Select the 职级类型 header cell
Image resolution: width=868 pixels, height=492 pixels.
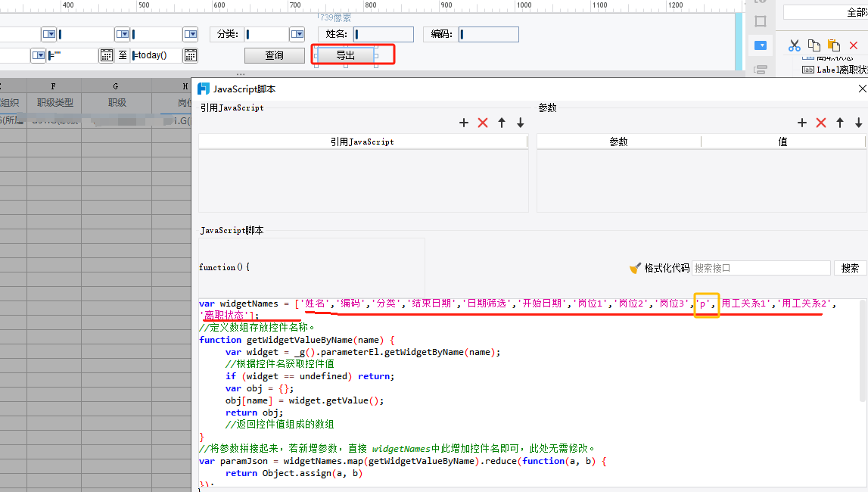(54, 103)
